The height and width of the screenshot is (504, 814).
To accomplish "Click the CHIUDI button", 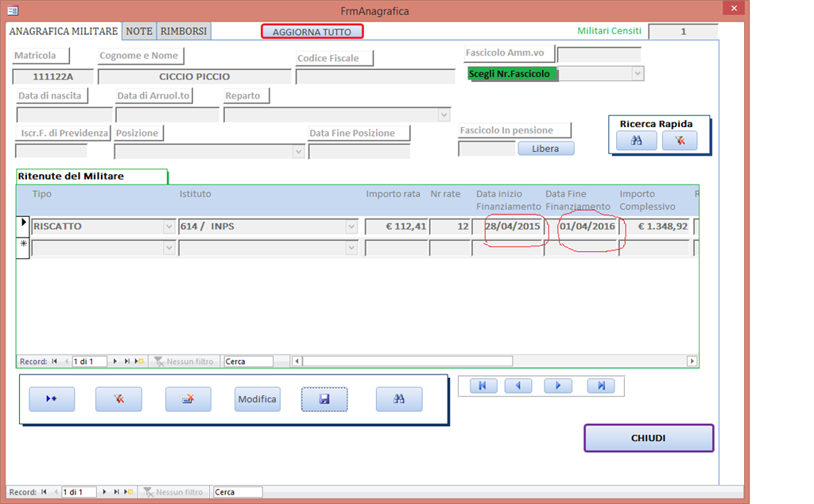I will [649, 438].
